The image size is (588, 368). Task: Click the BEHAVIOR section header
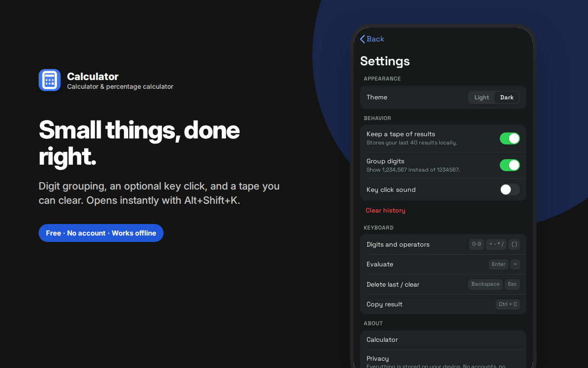pos(378,118)
